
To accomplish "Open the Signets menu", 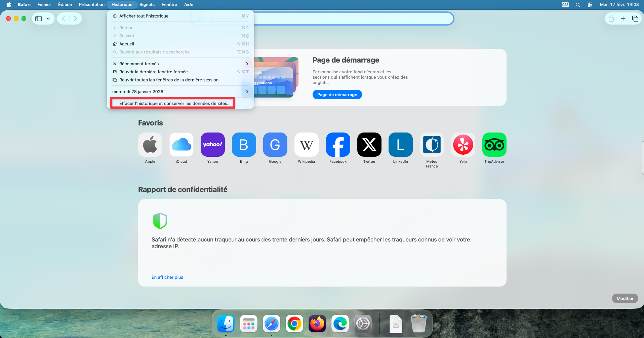I will point(147,4).
